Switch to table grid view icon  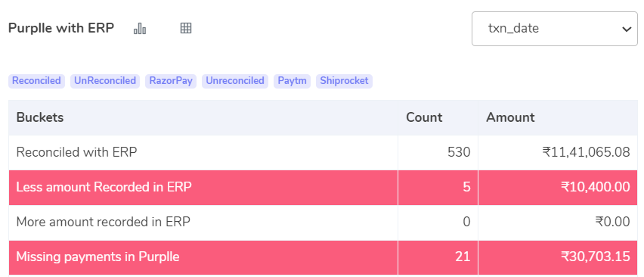pyautogui.click(x=186, y=28)
